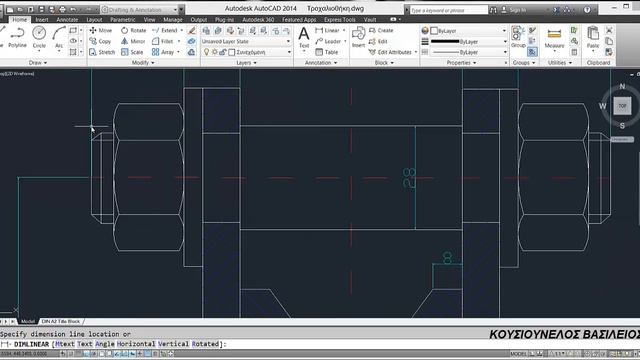Switch to the Parametric ribbon tab
Screen dimensions: 640x360
pos(122,19)
